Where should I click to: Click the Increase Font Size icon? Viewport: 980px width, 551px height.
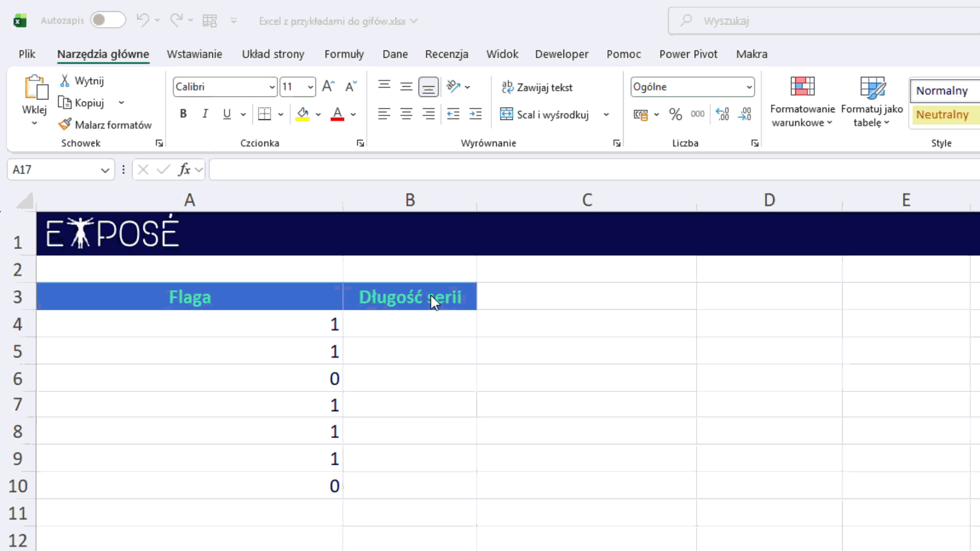(328, 87)
